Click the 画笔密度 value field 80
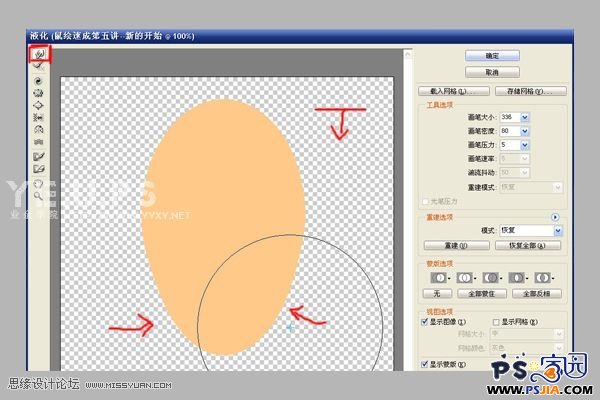600x400 pixels. coord(510,131)
